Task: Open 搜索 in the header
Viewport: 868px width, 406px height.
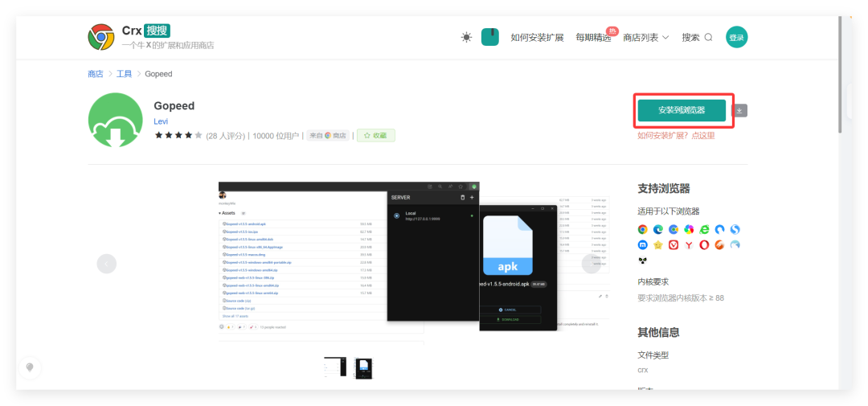Action: (x=697, y=38)
